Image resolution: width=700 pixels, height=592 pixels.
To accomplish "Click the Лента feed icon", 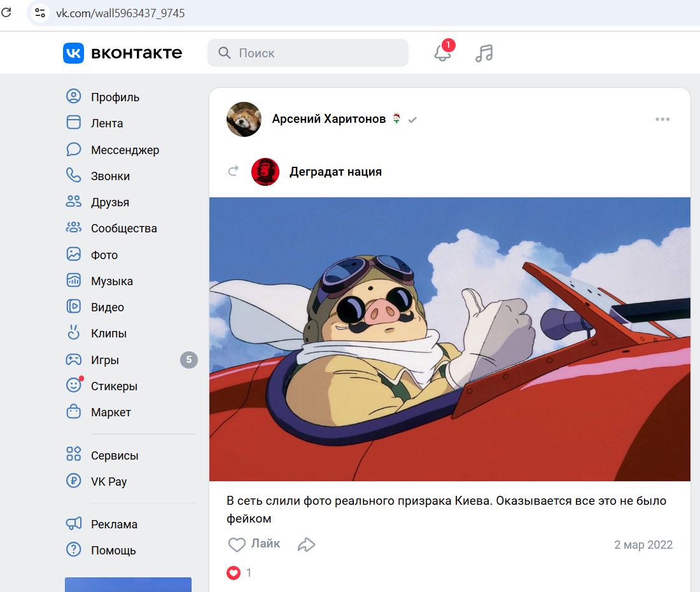I will 74,122.
